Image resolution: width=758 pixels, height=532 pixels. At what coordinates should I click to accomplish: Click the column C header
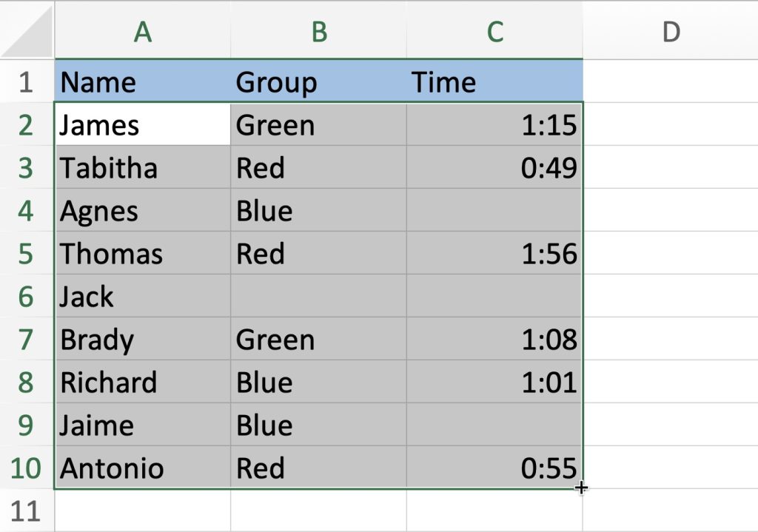tap(494, 32)
